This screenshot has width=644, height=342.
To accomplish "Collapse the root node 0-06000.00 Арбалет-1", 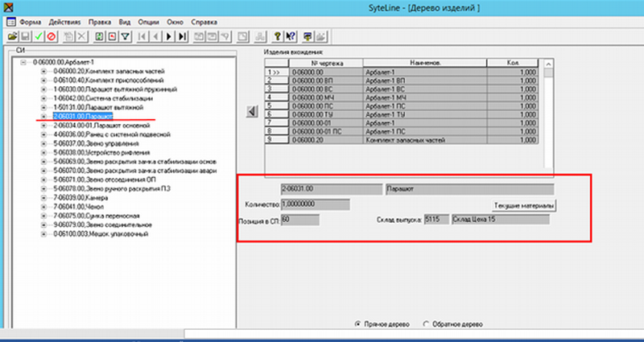I will click(23, 62).
